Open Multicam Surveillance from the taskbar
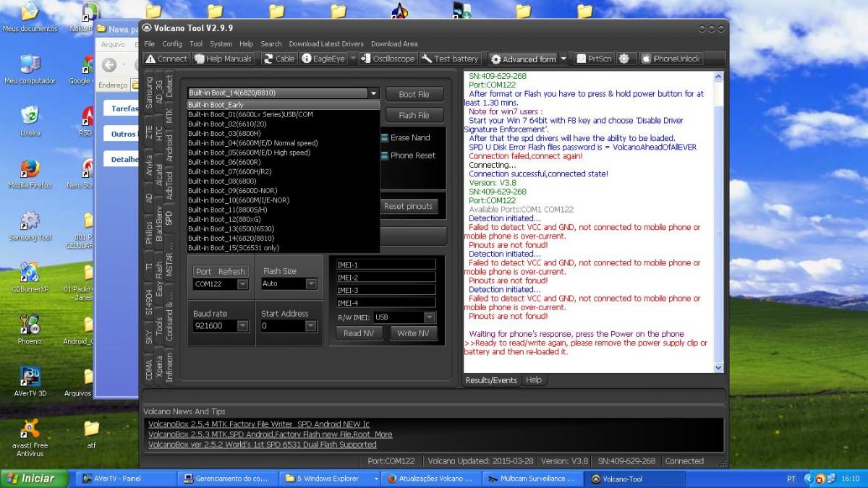The height and width of the screenshot is (488, 868). pyautogui.click(x=532, y=479)
